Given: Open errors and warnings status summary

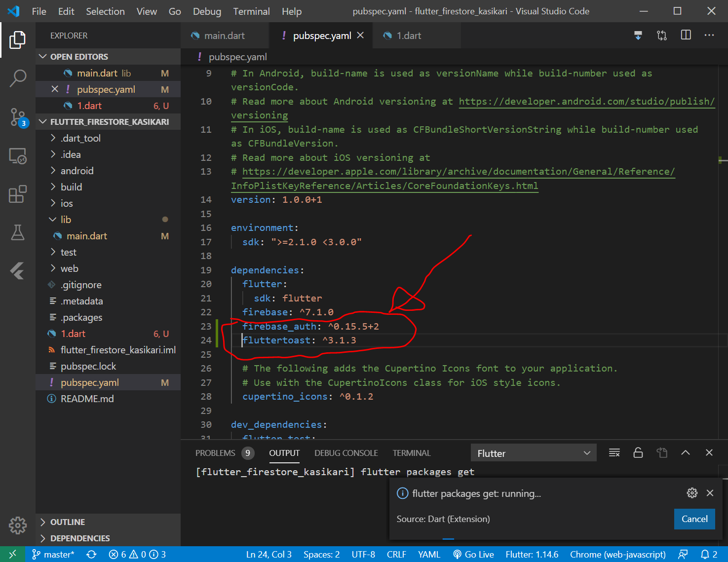Looking at the screenshot, I should (x=137, y=555).
